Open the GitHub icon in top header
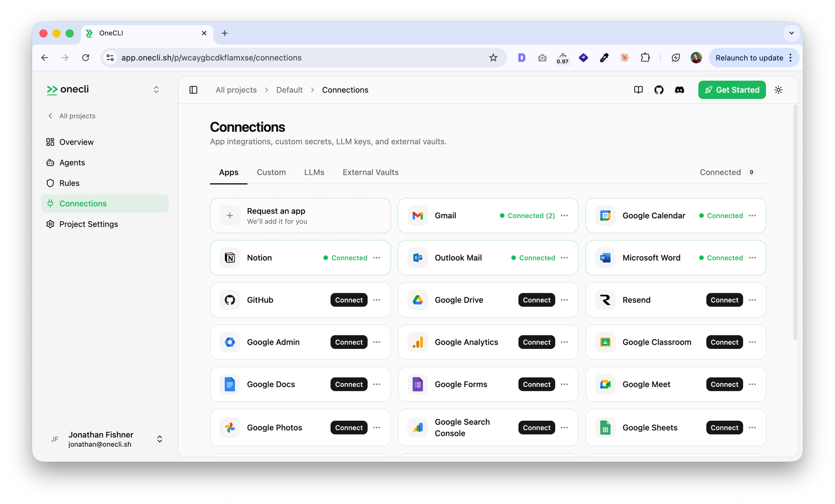This screenshot has width=835, height=504. click(659, 90)
